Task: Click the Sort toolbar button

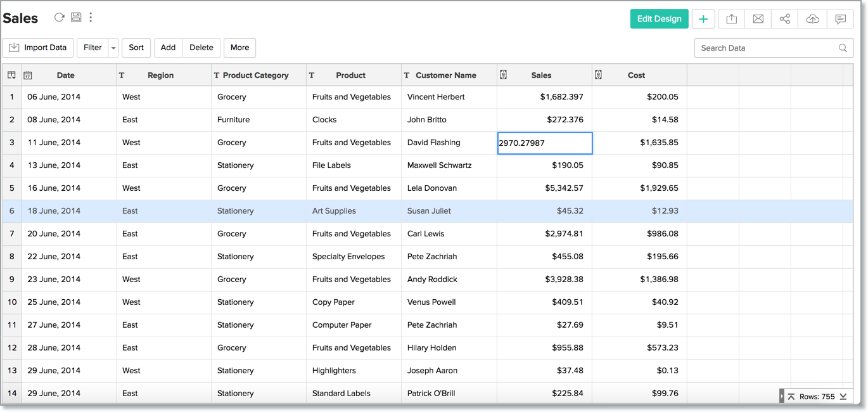Action: (136, 48)
